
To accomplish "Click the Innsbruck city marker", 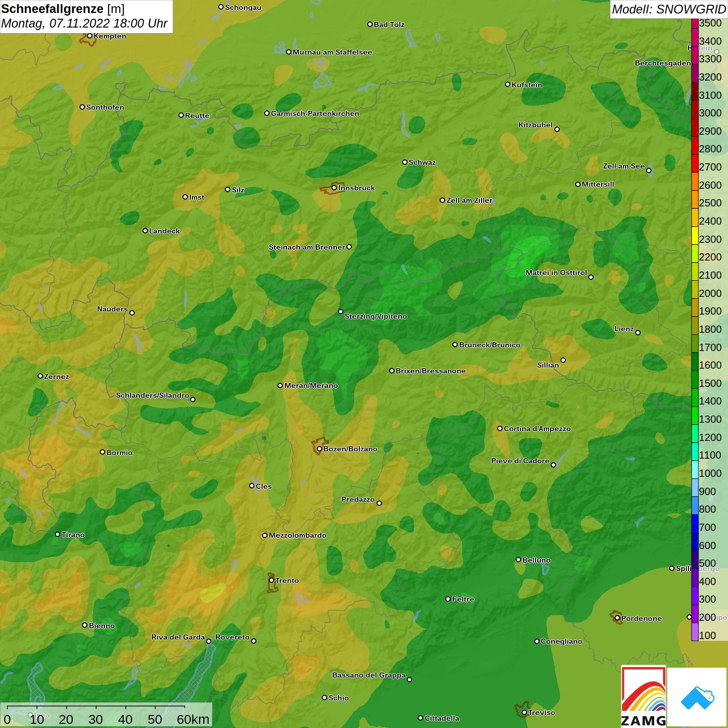I will pyautogui.click(x=334, y=188).
